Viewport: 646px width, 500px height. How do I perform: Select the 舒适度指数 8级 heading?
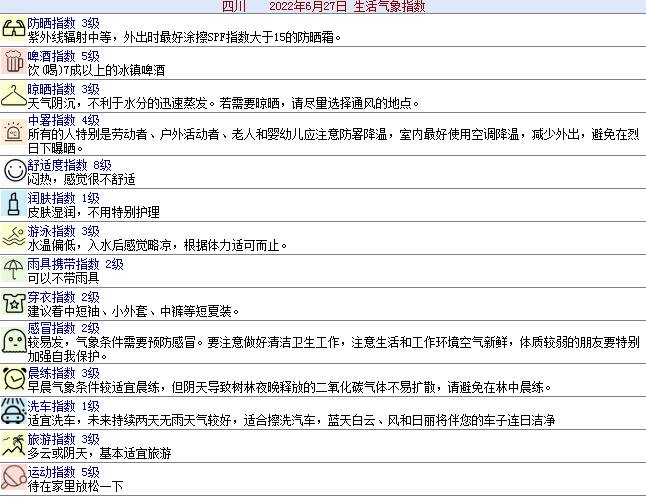[x=69, y=165]
